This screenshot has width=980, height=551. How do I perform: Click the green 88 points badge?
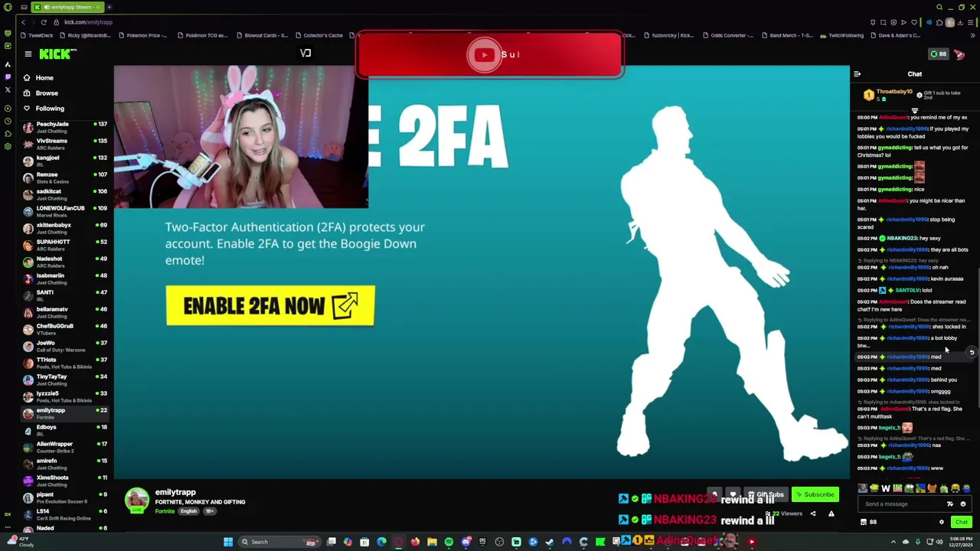point(938,54)
